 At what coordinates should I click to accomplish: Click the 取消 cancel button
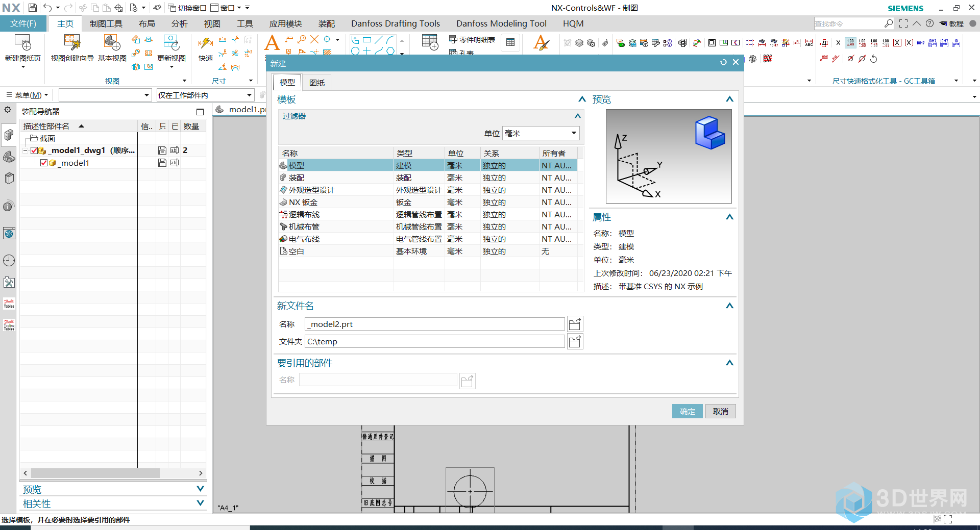[720, 411]
